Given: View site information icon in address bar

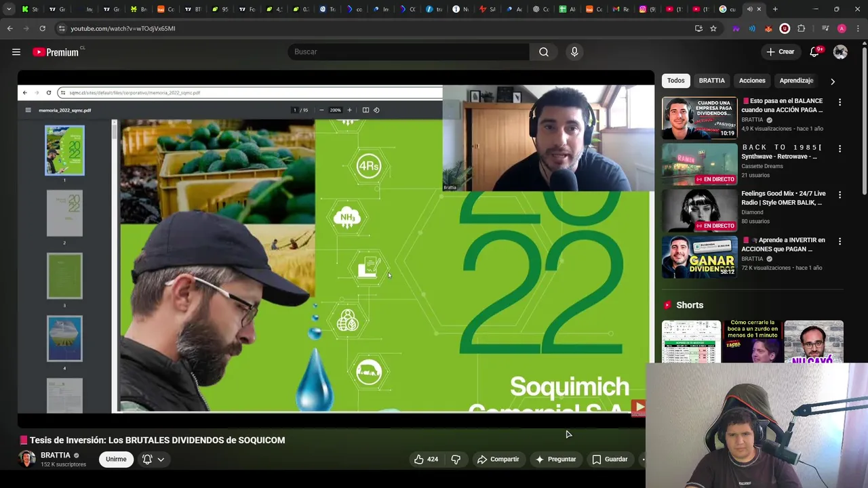Looking at the screenshot, I should 62,28.
